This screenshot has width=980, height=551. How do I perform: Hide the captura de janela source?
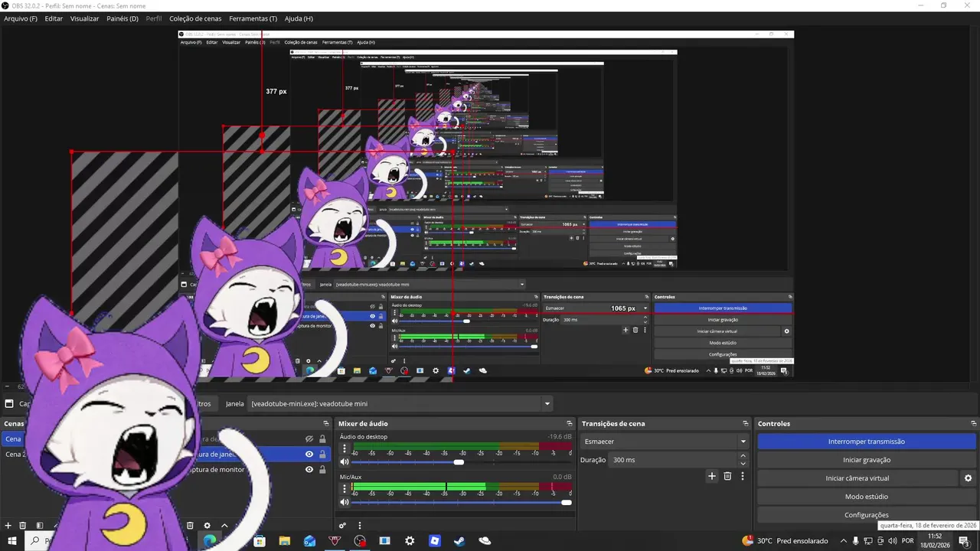[309, 454]
